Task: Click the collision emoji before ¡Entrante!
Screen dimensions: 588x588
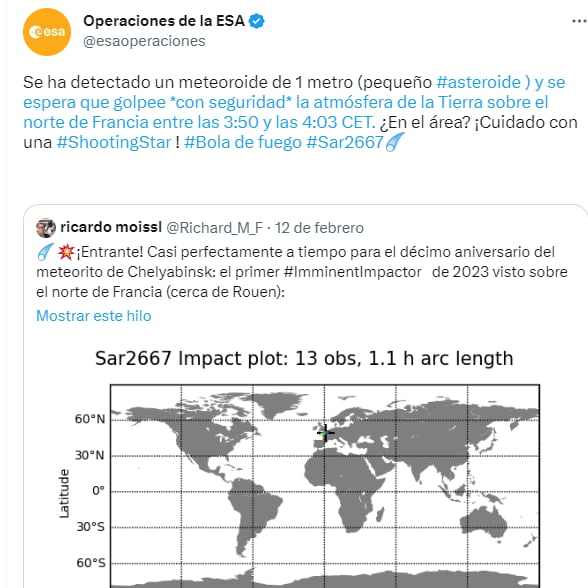Action: 66,252
